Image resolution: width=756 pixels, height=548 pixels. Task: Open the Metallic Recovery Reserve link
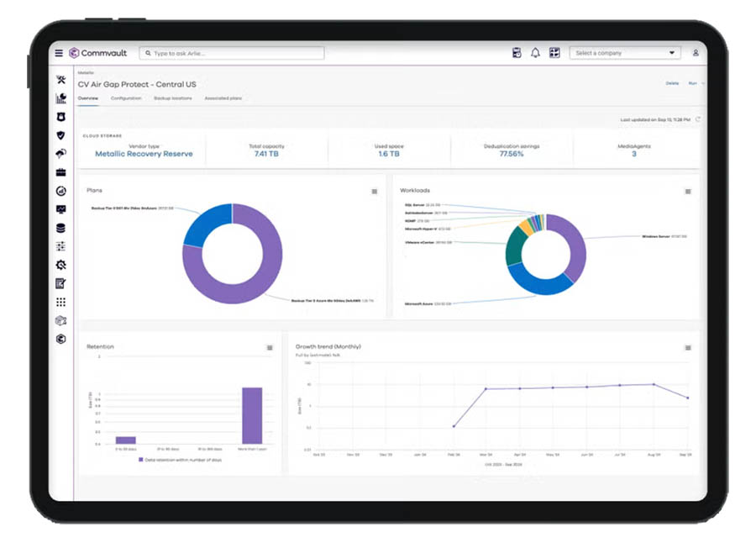(x=144, y=154)
